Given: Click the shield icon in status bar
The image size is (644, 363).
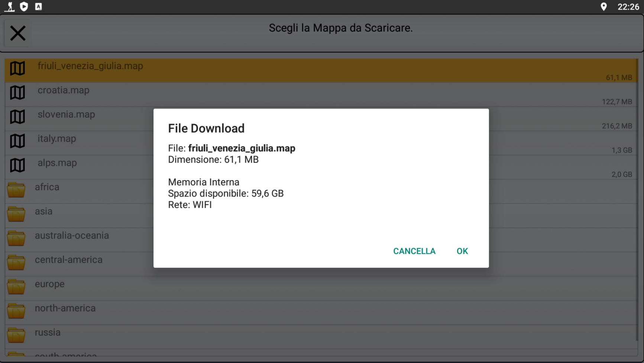Looking at the screenshot, I should click(x=24, y=6).
